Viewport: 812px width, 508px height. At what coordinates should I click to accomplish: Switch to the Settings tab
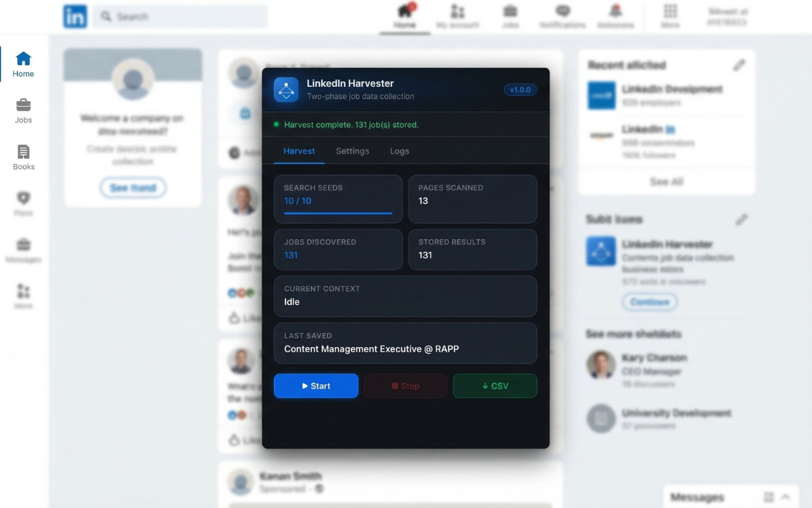click(x=353, y=151)
